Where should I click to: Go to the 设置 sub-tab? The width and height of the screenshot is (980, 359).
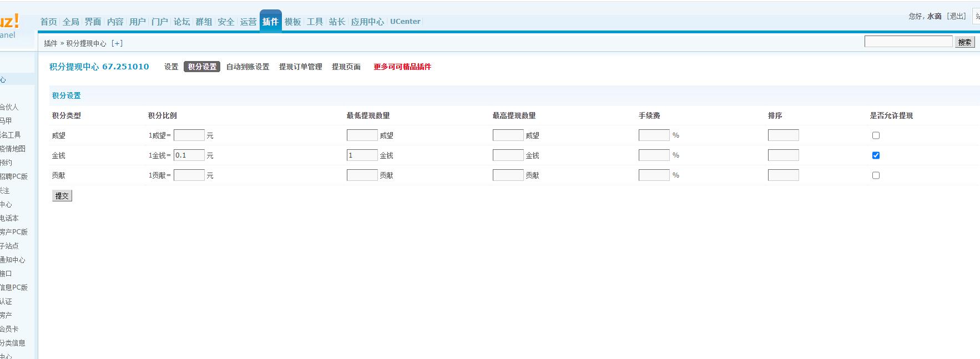(x=171, y=67)
